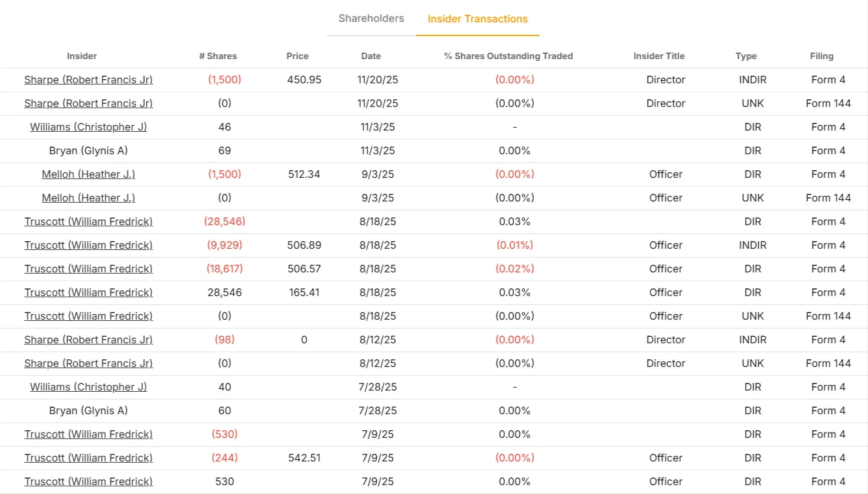Screen dimensions: 868x494
Task: Open Williams (Christopher J) link dated 7/28/25
Action: (x=88, y=387)
